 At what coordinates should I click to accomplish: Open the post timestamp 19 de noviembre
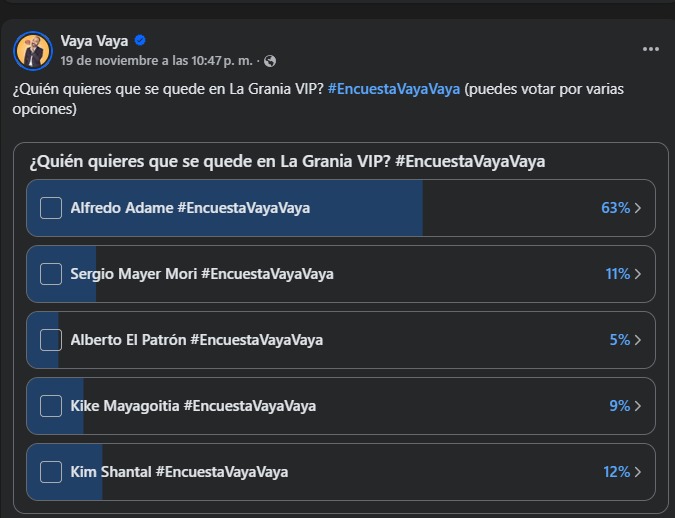pyautogui.click(x=105, y=61)
